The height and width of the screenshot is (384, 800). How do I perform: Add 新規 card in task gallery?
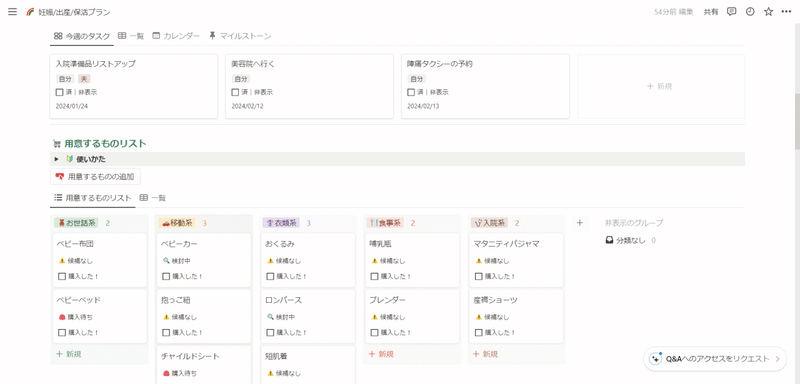[x=661, y=87]
